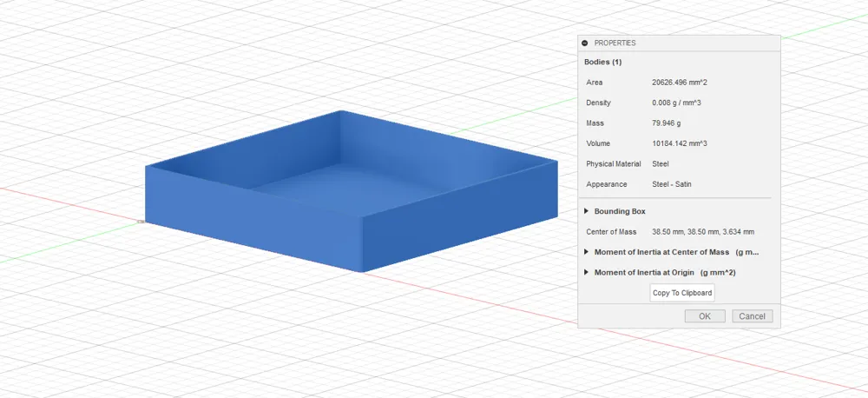Click the Physical Material value Steel
Image resolution: width=868 pixels, height=398 pixels.
click(661, 164)
